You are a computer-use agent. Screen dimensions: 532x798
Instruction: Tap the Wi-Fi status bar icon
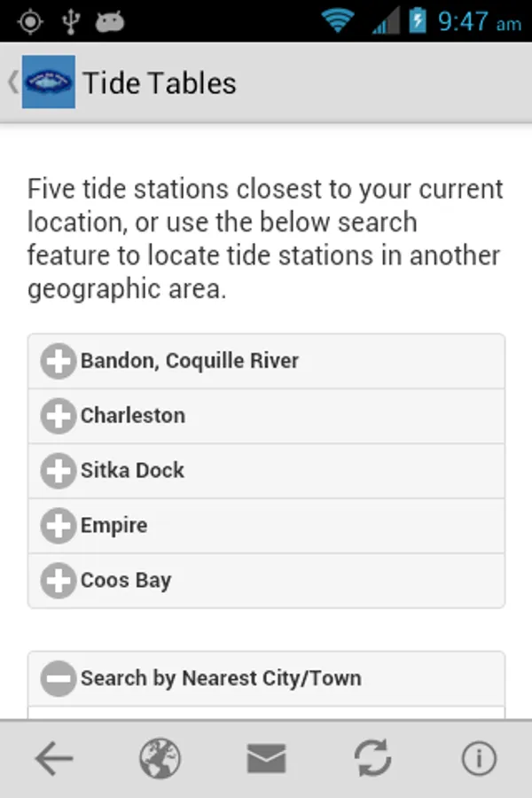click(338, 21)
